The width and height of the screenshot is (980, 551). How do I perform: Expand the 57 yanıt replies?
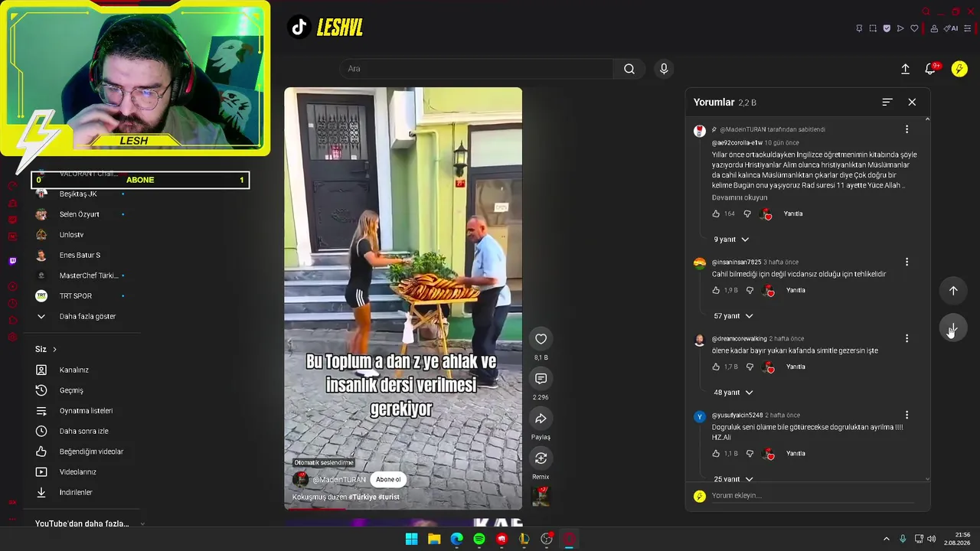tap(733, 316)
